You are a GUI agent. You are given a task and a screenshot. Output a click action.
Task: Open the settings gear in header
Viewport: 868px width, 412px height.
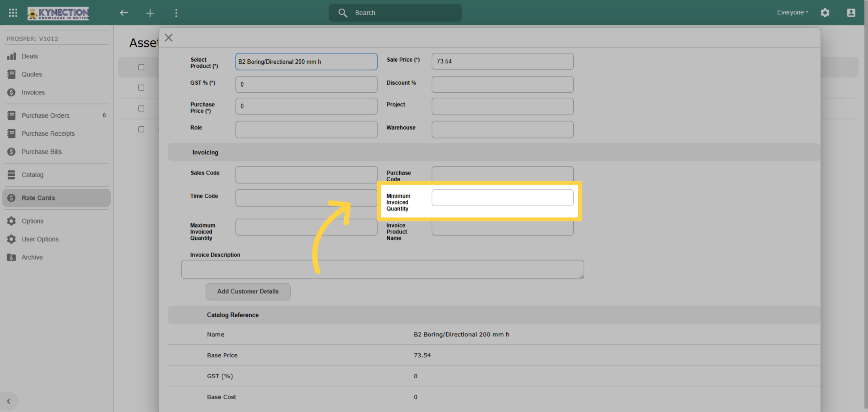click(x=825, y=13)
